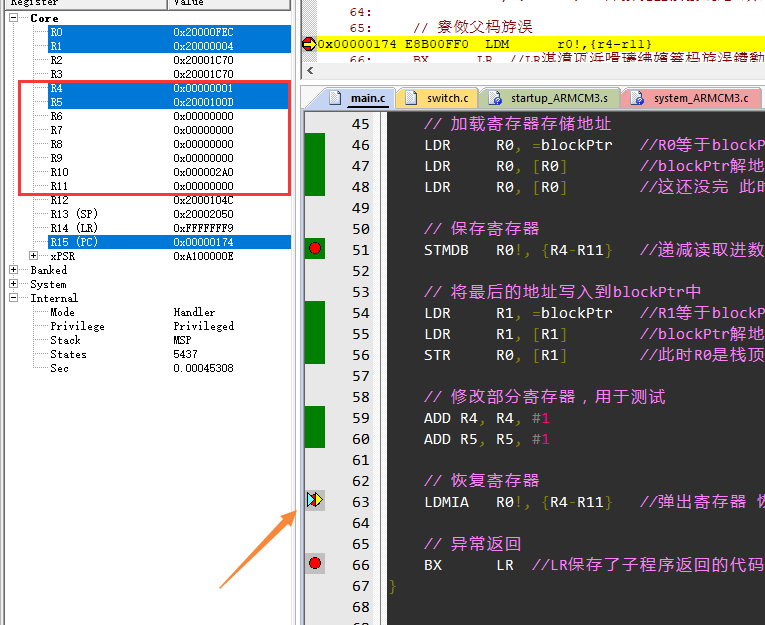Click line number 46 in editor gutter
Image resolution: width=765 pixels, height=625 pixels.
click(x=361, y=145)
